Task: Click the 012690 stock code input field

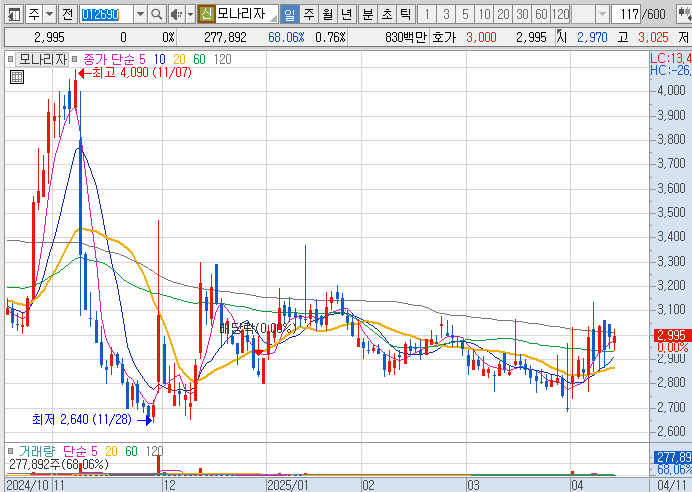Action: pyautogui.click(x=107, y=14)
